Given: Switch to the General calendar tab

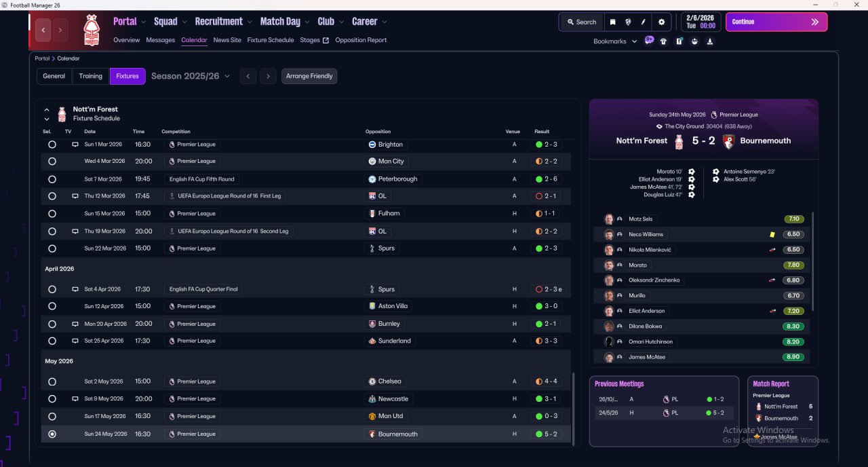Looking at the screenshot, I should [54, 76].
